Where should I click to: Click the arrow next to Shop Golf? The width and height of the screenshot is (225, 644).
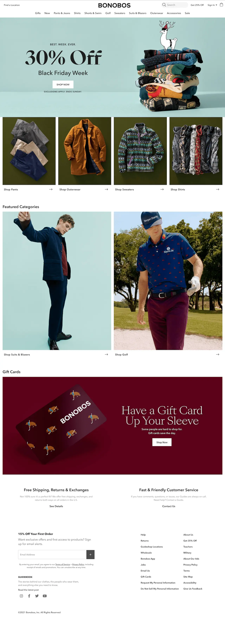pyautogui.click(x=218, y=354)
